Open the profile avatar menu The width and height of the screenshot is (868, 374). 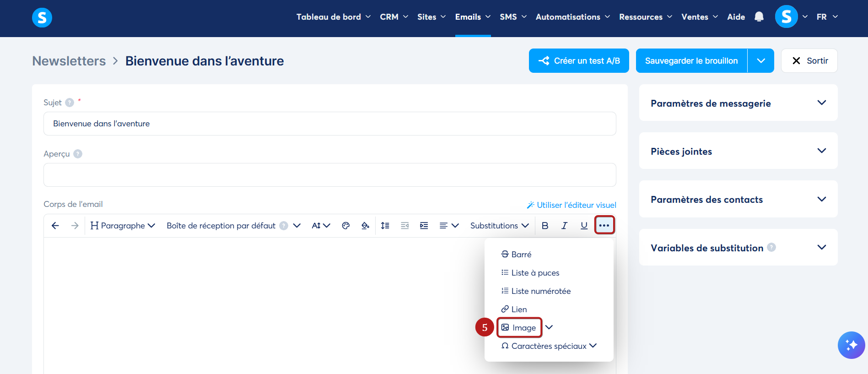coord(787,17)
